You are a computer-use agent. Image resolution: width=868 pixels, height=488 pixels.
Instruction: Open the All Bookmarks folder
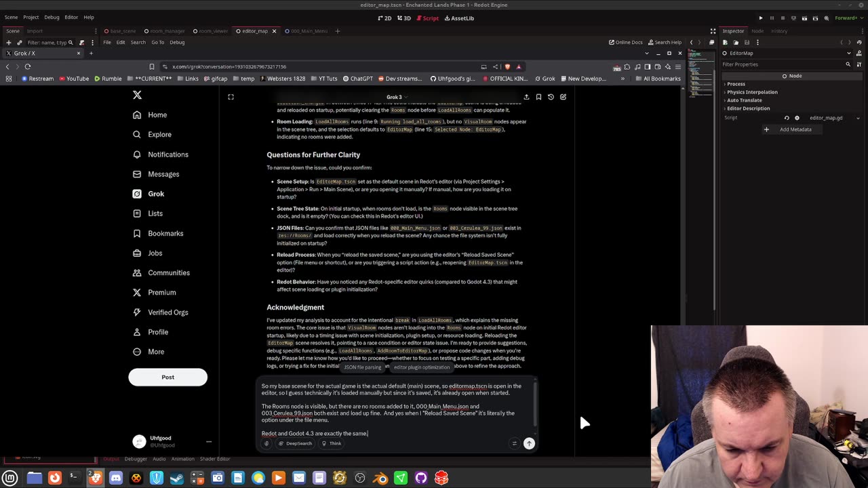658,79
